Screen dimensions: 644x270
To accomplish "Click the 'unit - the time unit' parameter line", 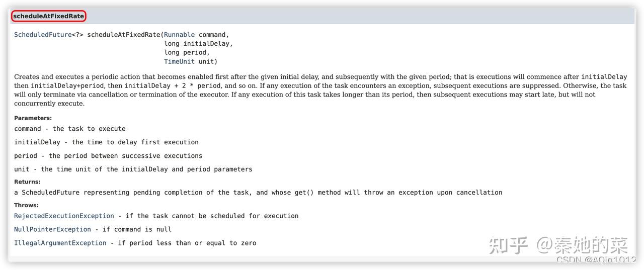I will [x=133, y=169].
